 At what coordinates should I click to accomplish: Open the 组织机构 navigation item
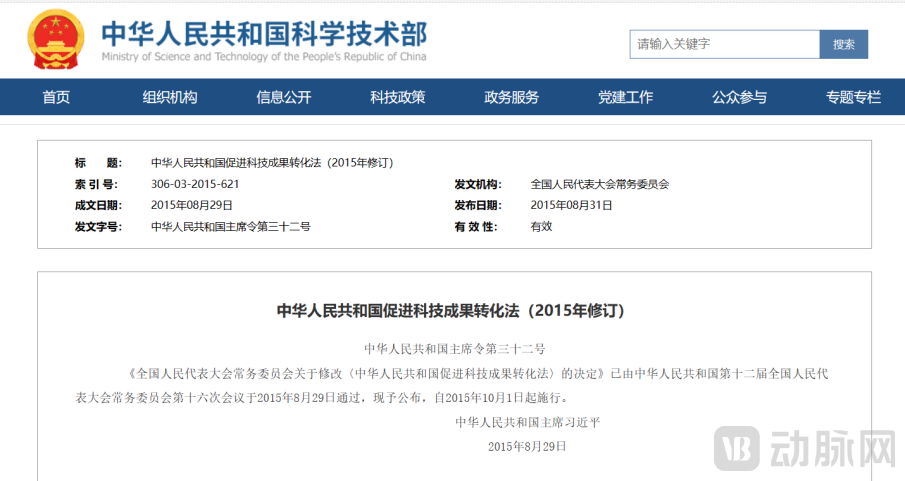(170, 97)
